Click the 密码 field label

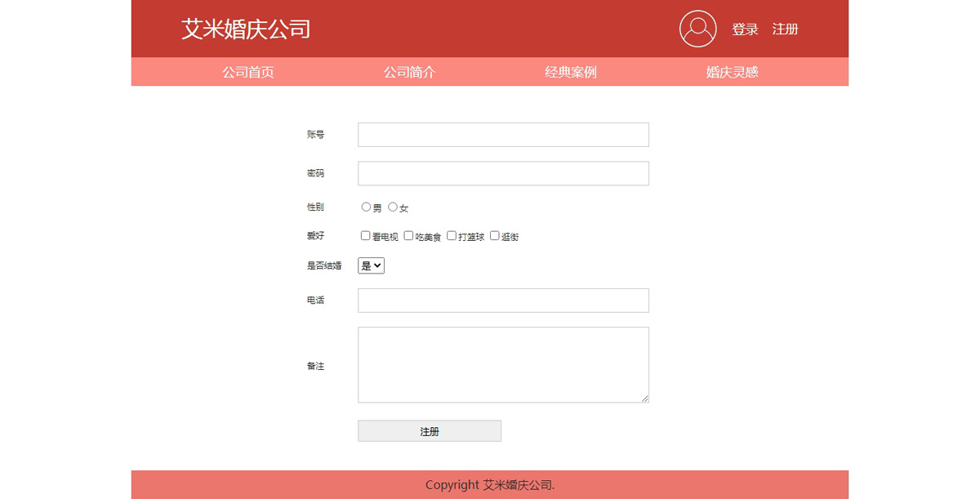[x=315, y=173]
